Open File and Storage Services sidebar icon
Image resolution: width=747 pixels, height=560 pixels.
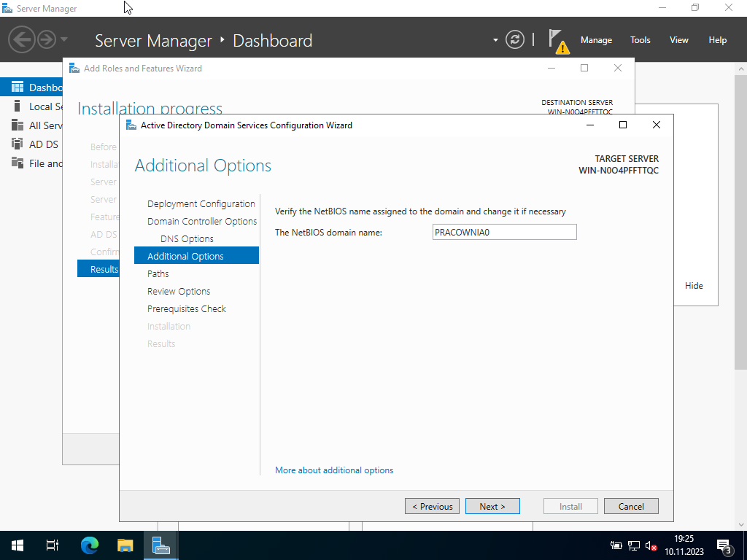(18, 163)
